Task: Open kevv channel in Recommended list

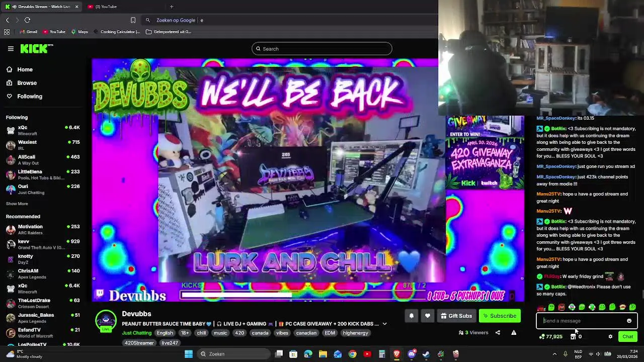Action: [x=43, y=244]
